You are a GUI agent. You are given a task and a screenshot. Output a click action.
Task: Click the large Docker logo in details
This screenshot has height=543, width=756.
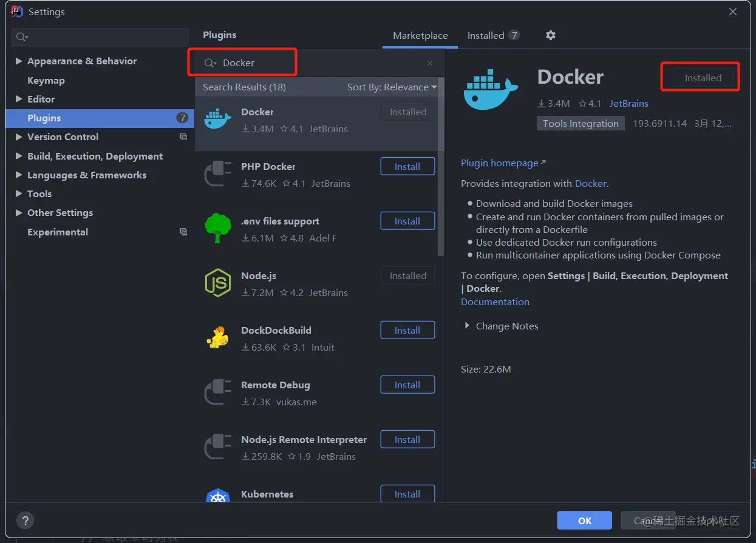[x=491, y=90]
